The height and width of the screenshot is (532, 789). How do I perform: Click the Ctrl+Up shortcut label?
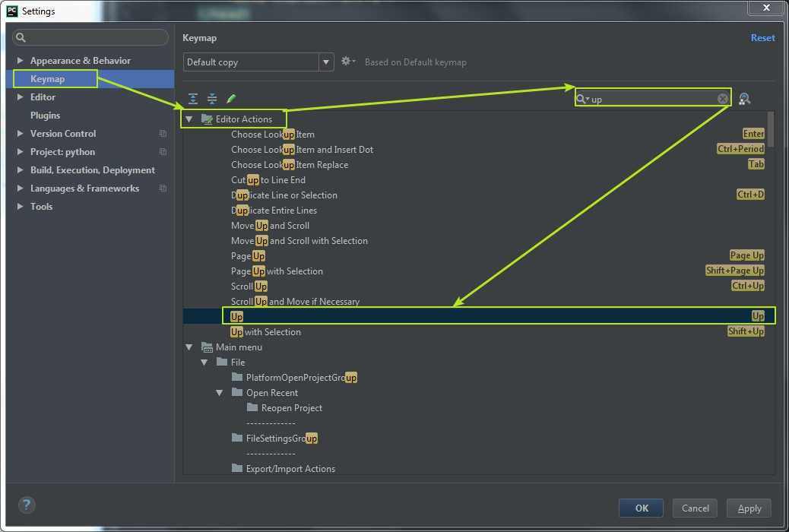pyautogui.click(x=748, y=285)
